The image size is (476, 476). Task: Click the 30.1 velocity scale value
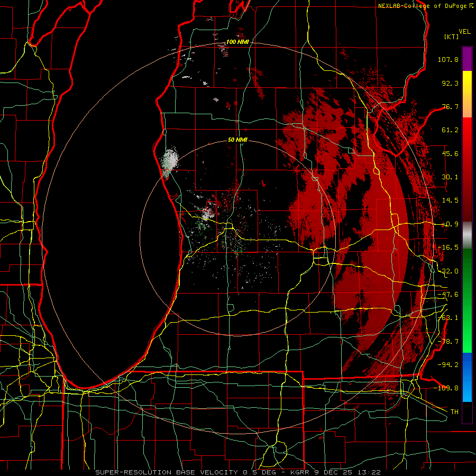(450, 177)
